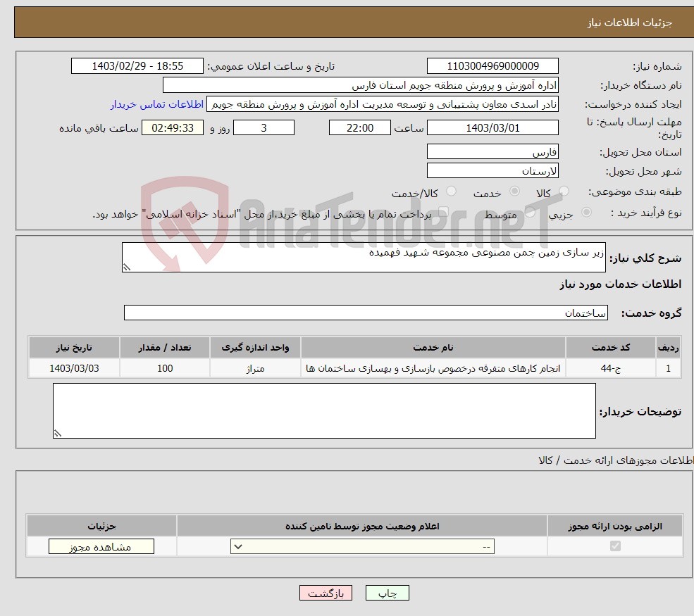
Task: Click the delivery province field فارس
Action: pos(492,151)
